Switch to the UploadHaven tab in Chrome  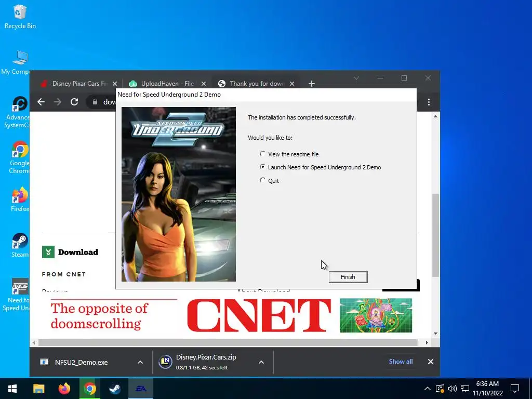pos(168,84)
